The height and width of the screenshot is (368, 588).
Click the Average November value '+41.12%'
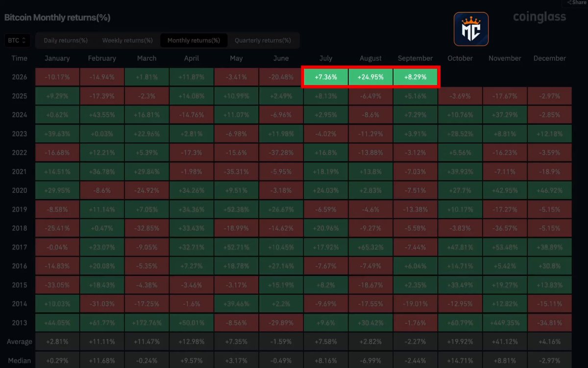point(505,342)
